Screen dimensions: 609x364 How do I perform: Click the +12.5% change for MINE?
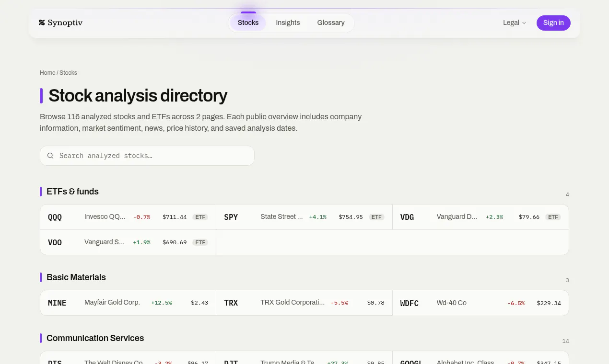click(161, 303)
